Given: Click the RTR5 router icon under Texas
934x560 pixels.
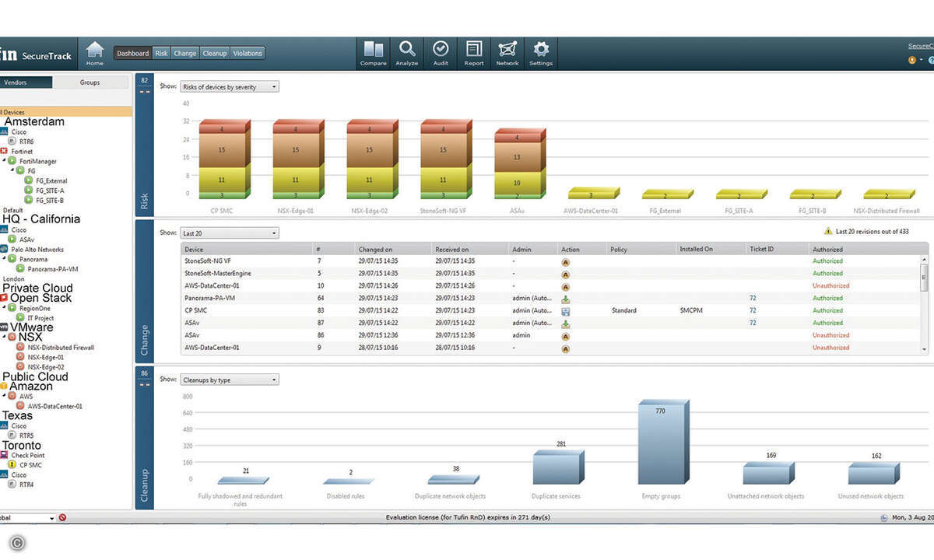Looking at the screenshot, I should point(12,436).
